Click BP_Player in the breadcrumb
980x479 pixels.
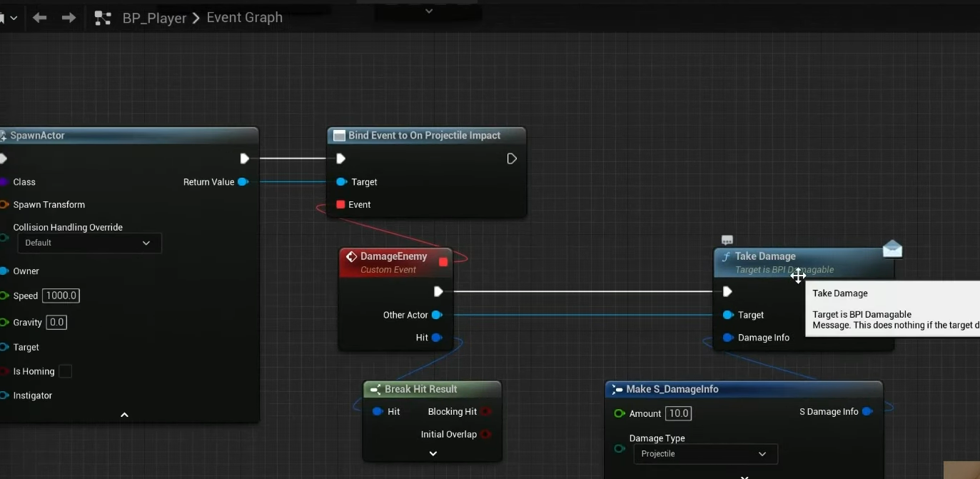pyautogui.click(x=154, y=18)
